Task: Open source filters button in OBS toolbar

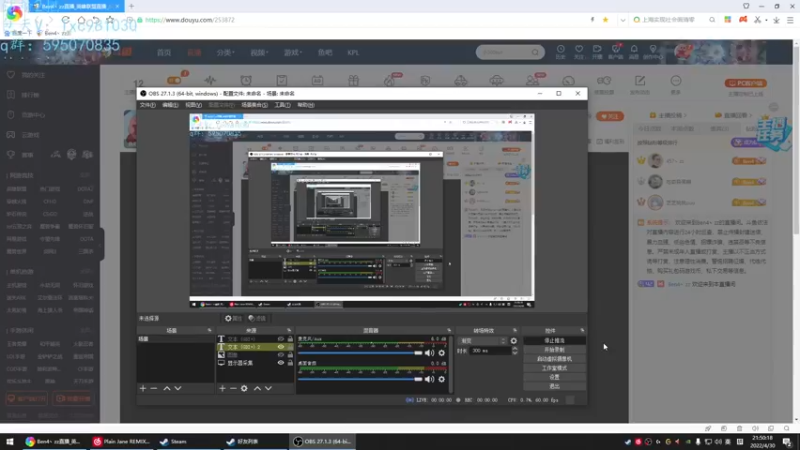Action: pyautogui.click(x=257, y=318)
